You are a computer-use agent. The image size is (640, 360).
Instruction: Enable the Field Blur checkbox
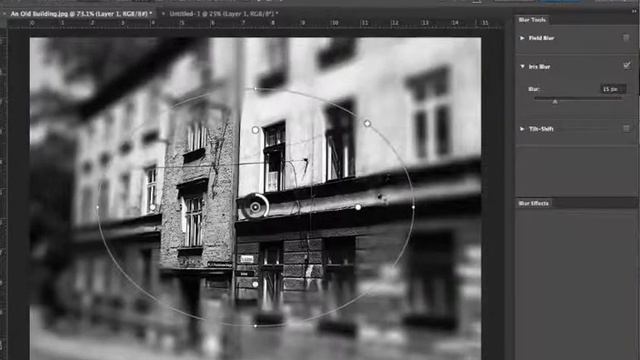(626, 38)
